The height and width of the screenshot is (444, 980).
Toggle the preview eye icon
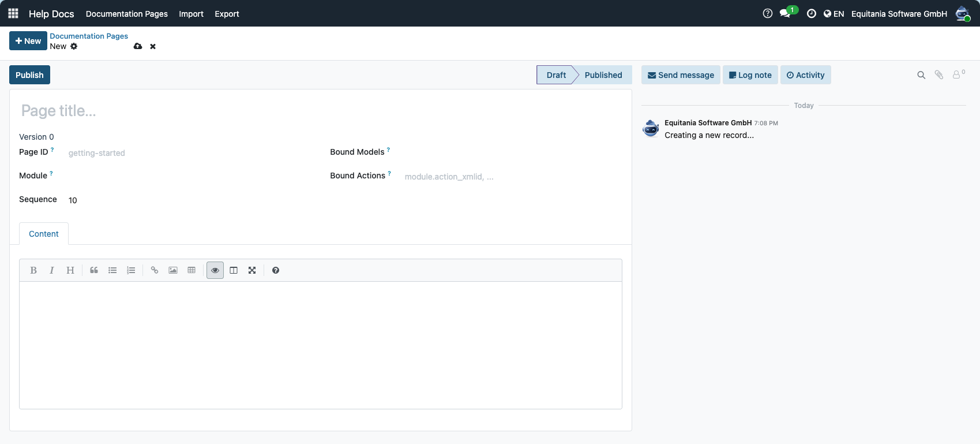(215, 270)
